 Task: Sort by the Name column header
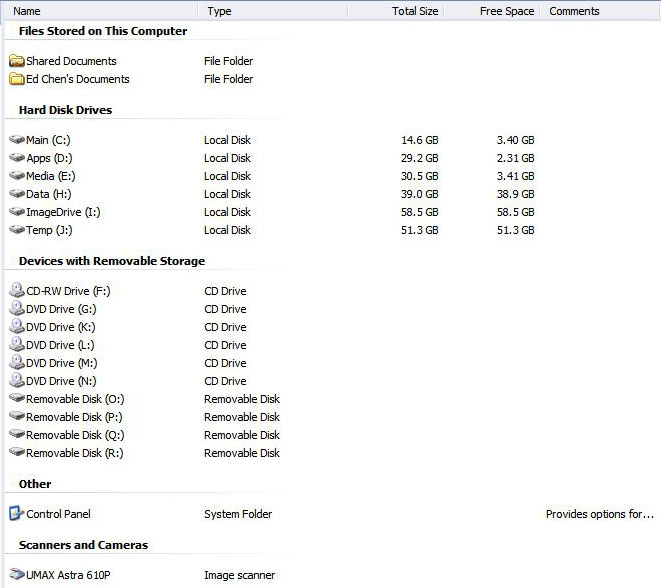point(28,11)
